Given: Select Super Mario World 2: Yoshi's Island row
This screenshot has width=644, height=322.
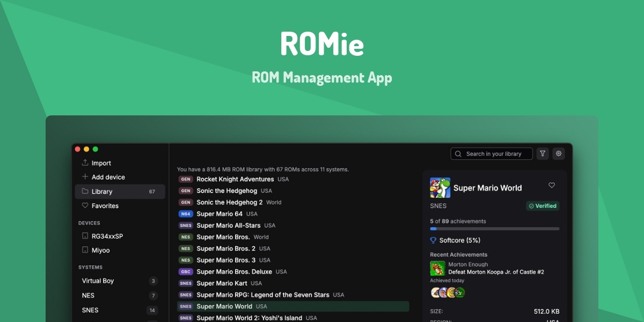Looking at the screenshot, I should click(293, 318).
